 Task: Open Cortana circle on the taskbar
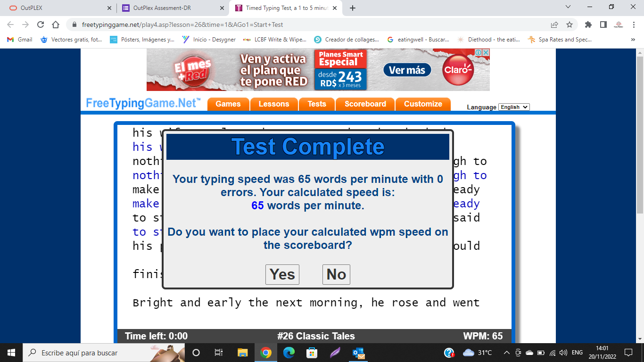(196, 353)
